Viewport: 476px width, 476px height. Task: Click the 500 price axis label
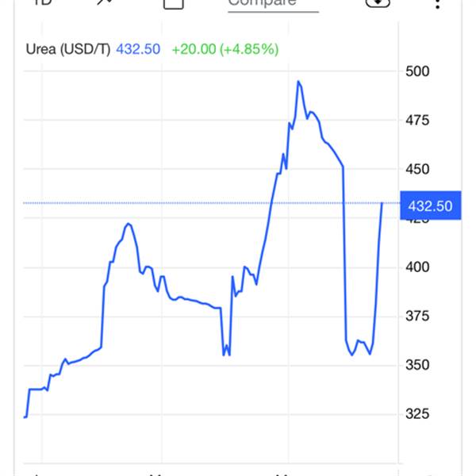tap(417, 71)
